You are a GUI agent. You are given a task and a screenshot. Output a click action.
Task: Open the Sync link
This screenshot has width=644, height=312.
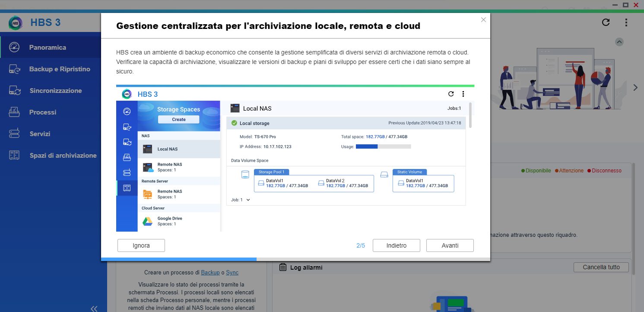[232, 273]
